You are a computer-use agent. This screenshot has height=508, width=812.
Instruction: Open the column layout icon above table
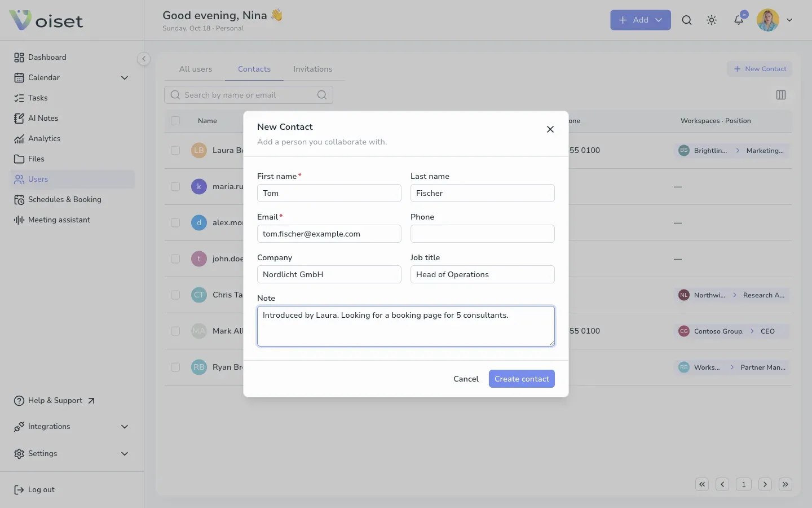(781, 95)
